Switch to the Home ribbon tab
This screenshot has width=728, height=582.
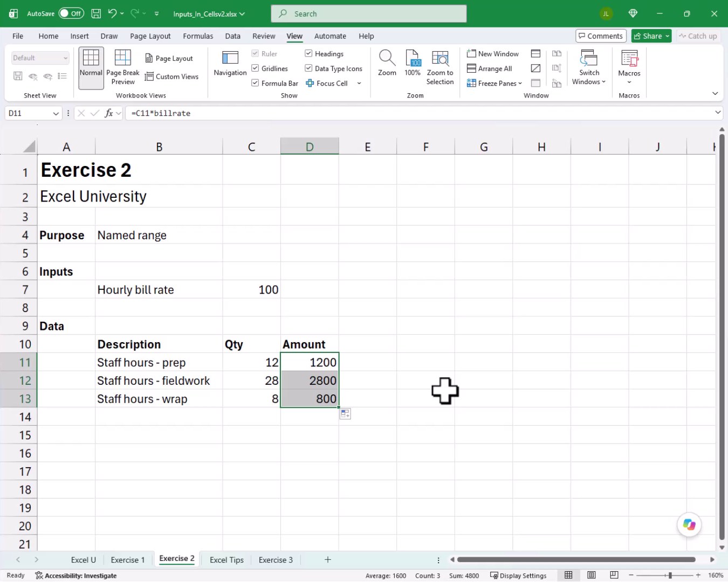tap(49, 36)
